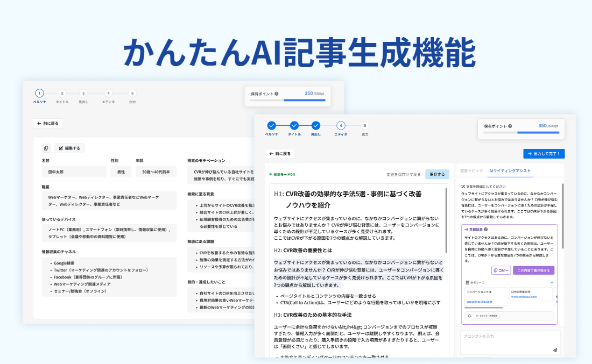Click the Facebook channel list item

click(x=88, y=277)
